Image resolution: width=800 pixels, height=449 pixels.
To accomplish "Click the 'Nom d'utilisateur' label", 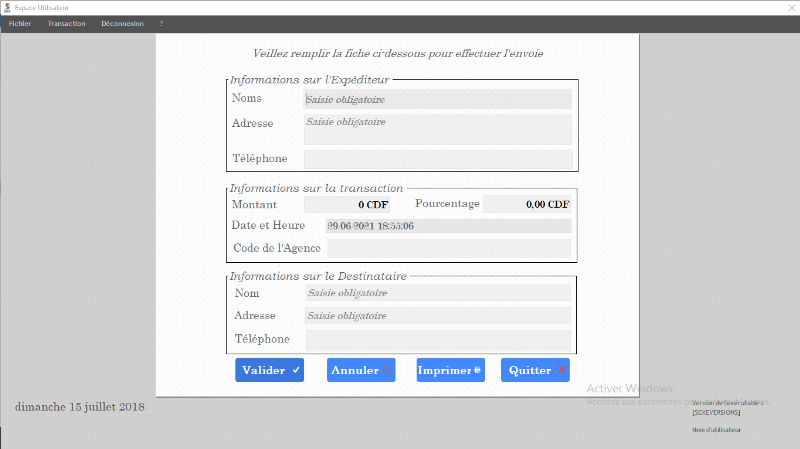I will click(x=716, y=430).
